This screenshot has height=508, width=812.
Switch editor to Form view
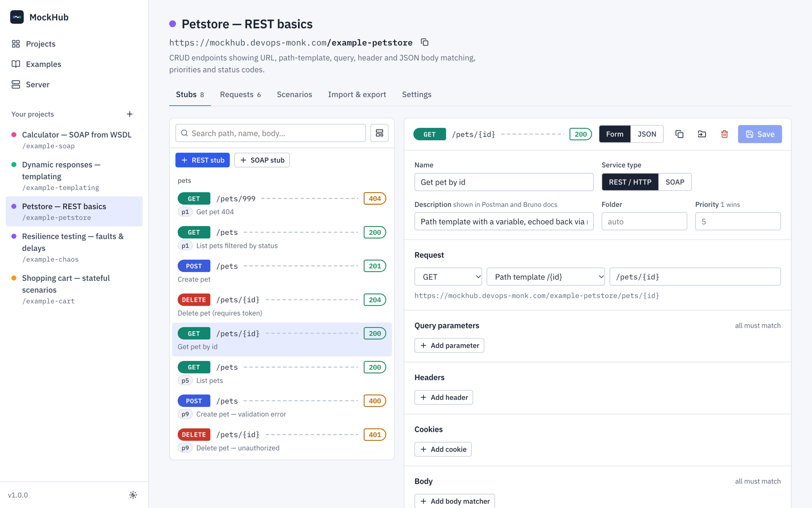[614, 134]
